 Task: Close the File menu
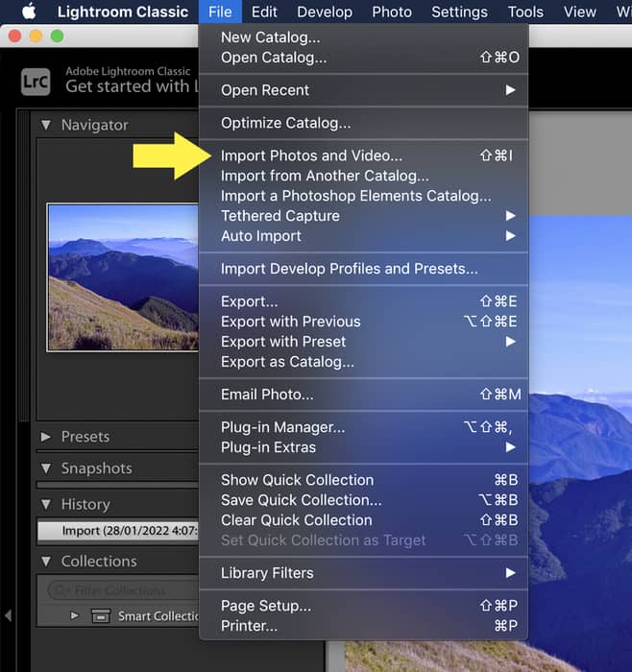click(220, 12)
